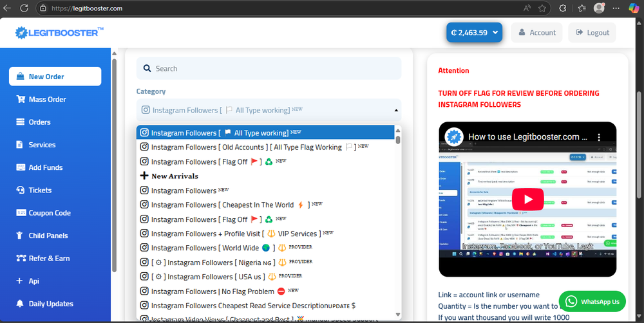Viewport: 644px width, 323px height.
Task: Click the Refer & Earn people icon
Action: [x=21, y=258]
